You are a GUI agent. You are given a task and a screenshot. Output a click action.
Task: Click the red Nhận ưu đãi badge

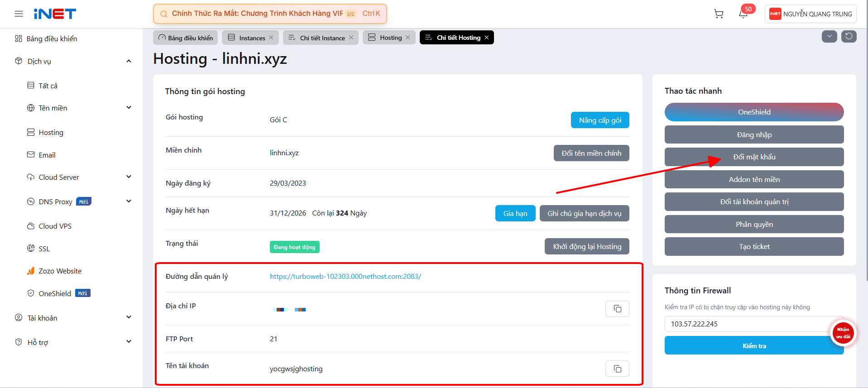pos(843,333)
